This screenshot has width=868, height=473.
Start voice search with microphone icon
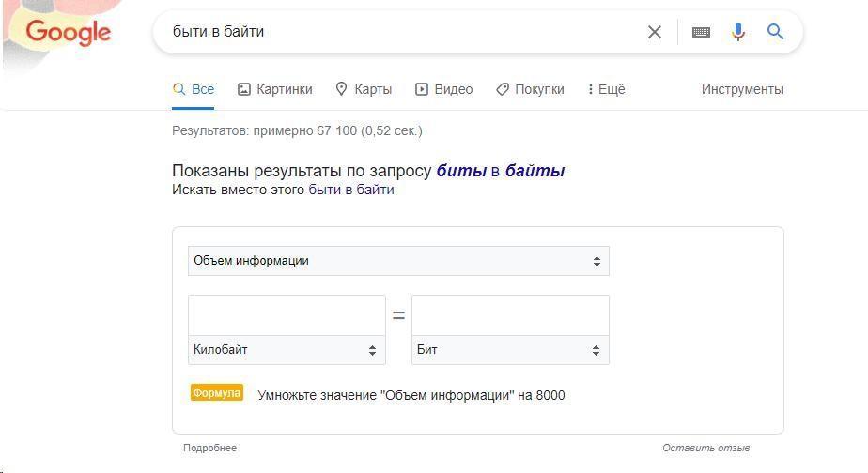pos(738,32)
